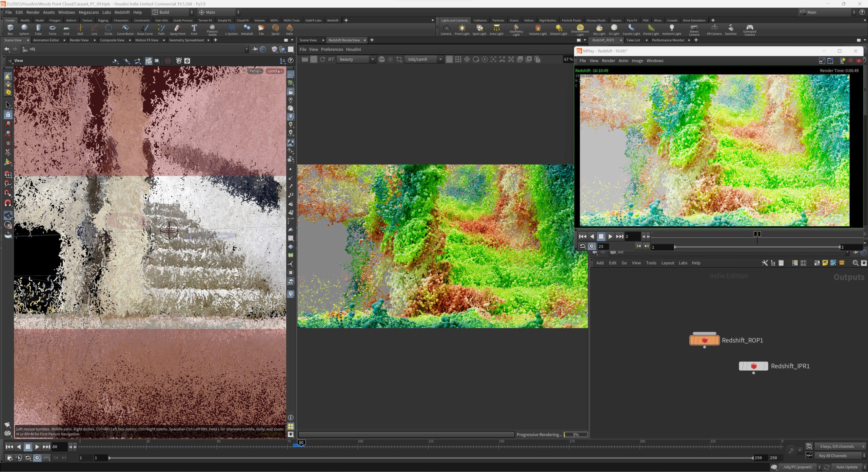This screenshot has width=868, height=472.
Task: Click the timeline frame 80 marker
Action: click(x=301, y=443)
